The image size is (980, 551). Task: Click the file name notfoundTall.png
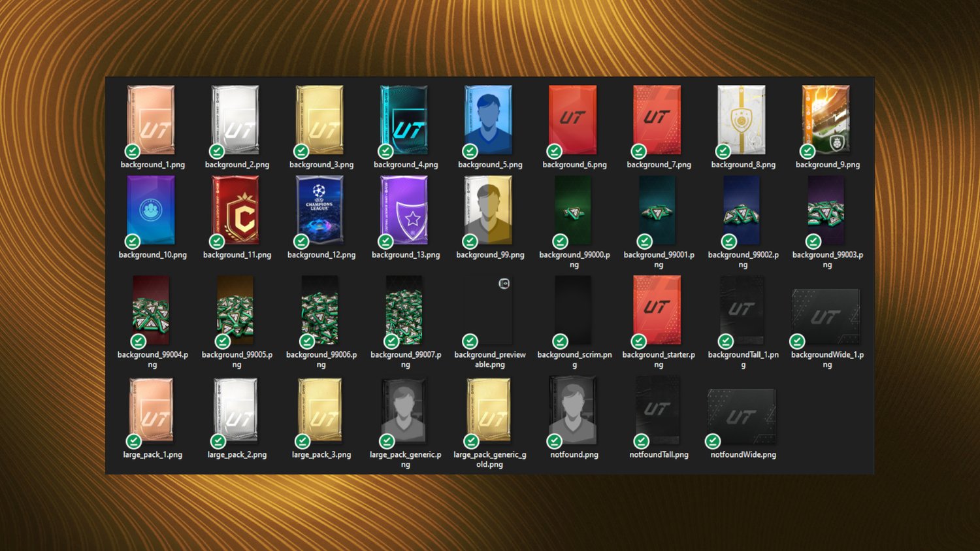pos(659,455)
